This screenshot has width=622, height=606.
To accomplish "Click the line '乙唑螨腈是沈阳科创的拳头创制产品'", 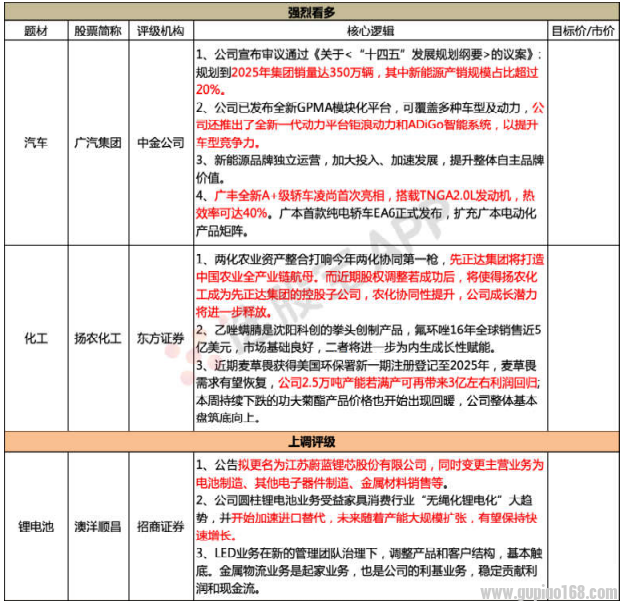I will coord(308,330).
